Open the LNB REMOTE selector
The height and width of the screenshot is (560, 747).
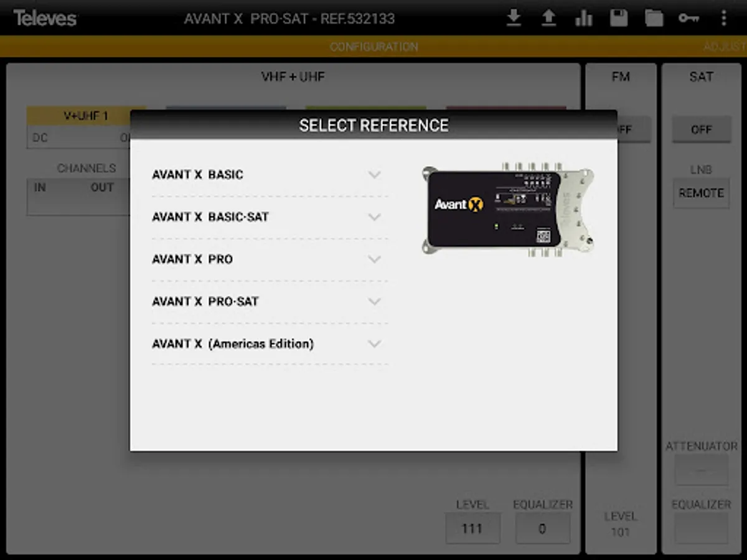(701, 193)
